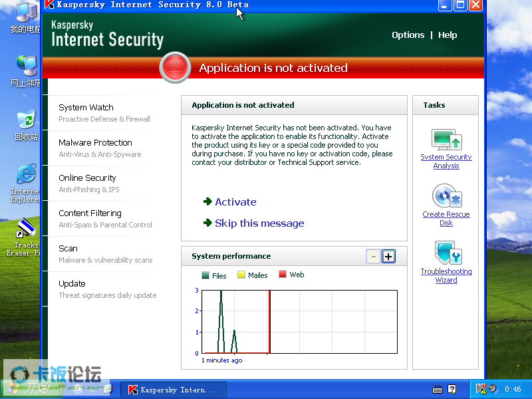The height and width of the screenshot is (399, 532).
Task: Click the green arrow beside Activate
Action: coord(207,201)
